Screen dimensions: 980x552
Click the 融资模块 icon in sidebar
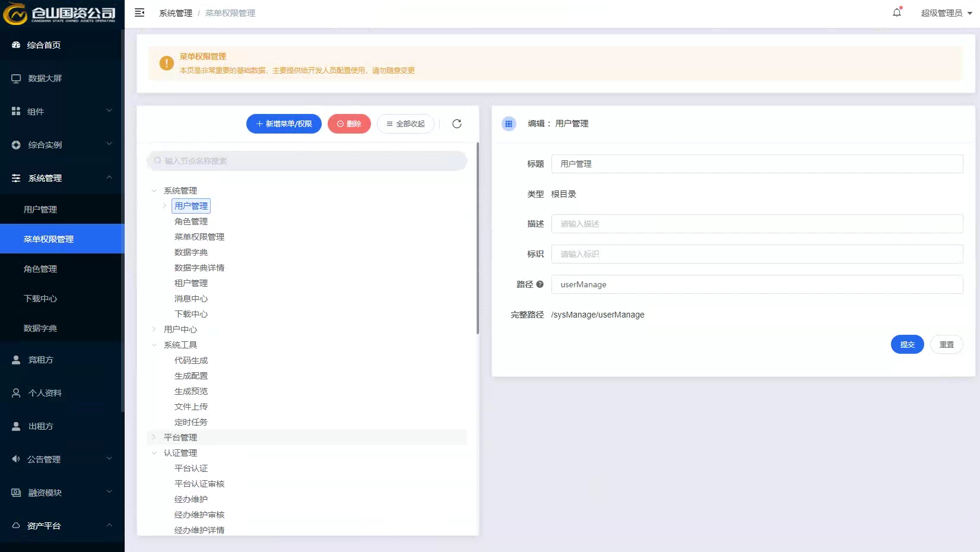[x=16, y=493]
